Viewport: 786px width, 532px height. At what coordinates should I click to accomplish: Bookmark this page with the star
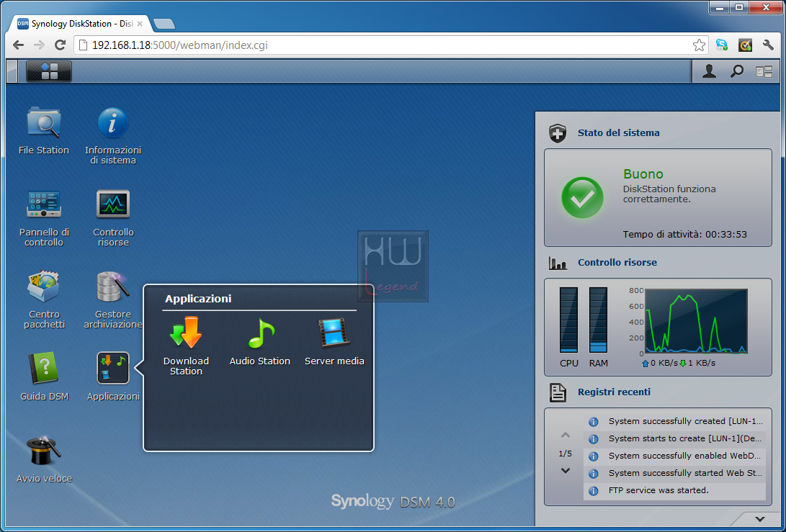699,45
